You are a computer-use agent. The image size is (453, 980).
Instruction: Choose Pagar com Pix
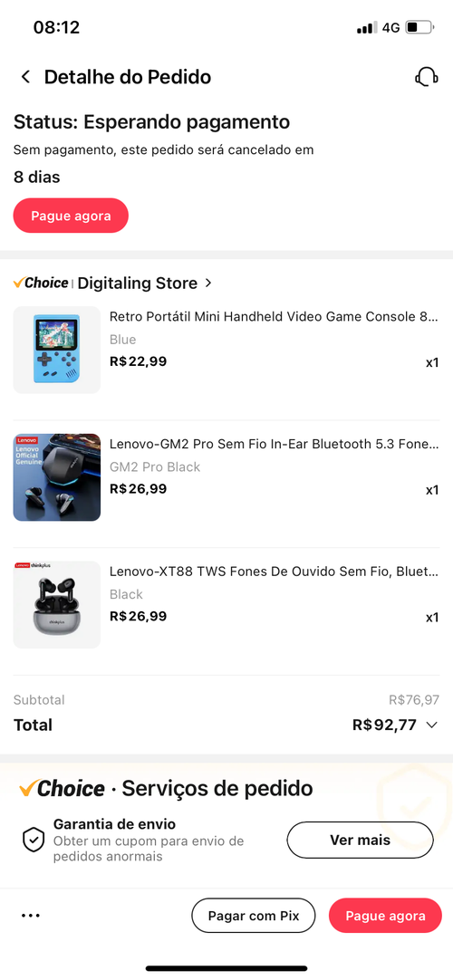tap(253, 916)
